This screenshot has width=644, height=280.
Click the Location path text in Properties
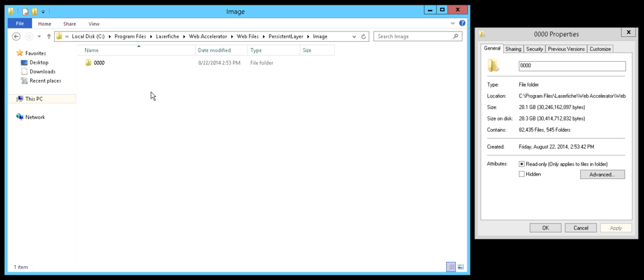(572, 96)
